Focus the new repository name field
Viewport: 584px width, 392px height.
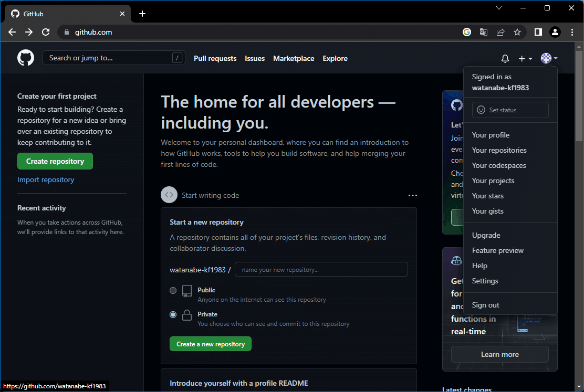(321, 270)
